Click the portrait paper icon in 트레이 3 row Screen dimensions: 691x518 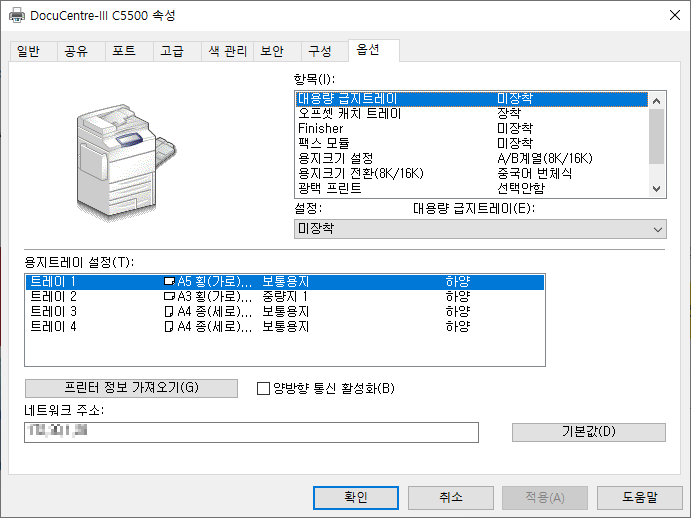(168, 312)
